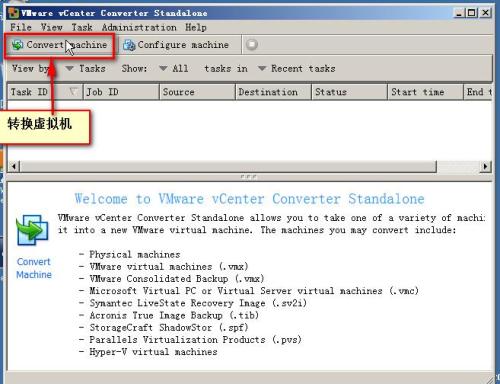Image resolution: width=500 pixels, height=384 pixels.
Task: Minimize the Converter window
Action: point(459,13)
